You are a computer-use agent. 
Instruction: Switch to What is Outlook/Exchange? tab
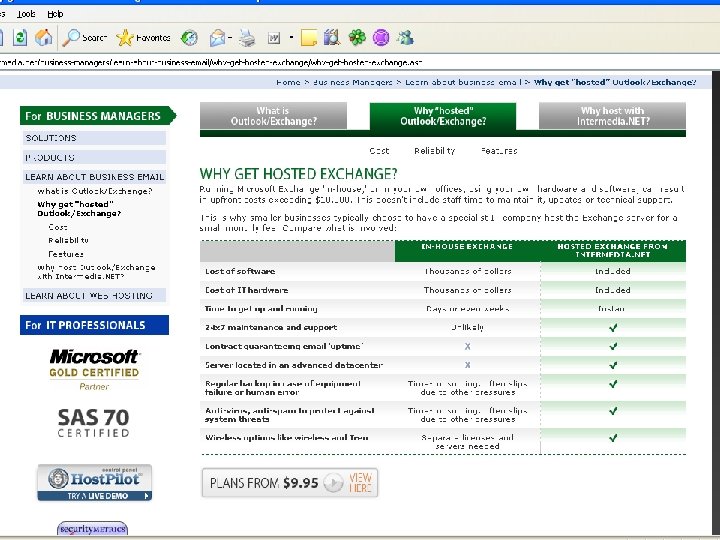click(273, 116)
